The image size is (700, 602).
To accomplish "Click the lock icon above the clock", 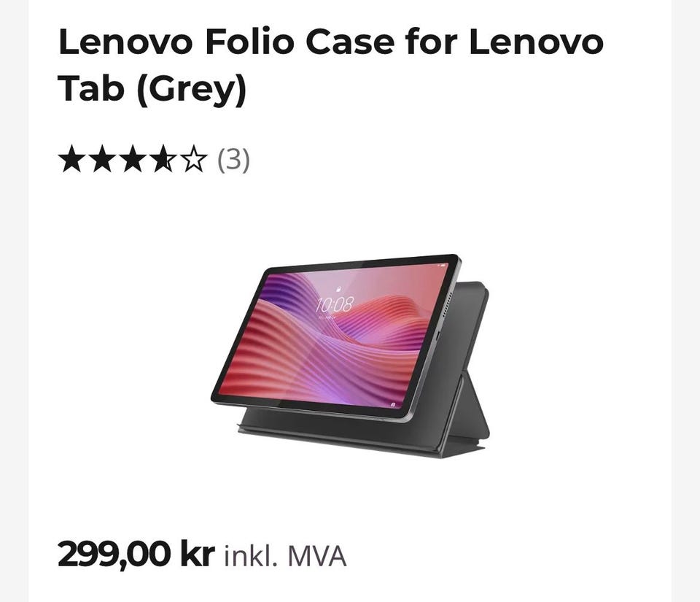I will [x=338, y=289].
